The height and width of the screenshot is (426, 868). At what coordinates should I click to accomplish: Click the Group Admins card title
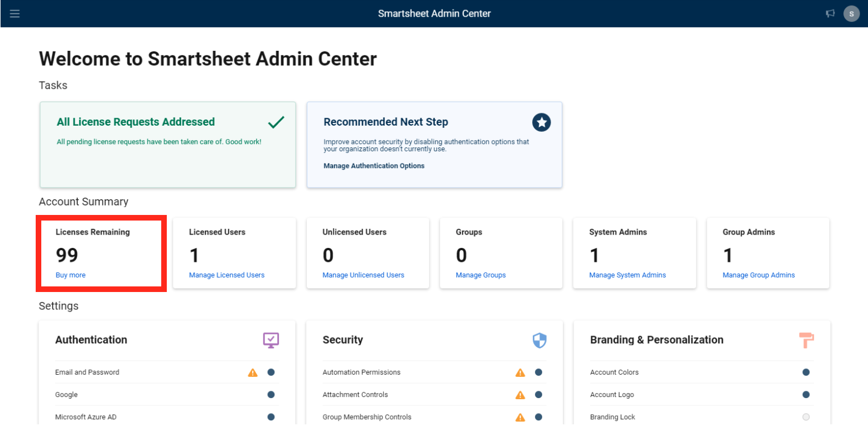(x=749, y=232)
